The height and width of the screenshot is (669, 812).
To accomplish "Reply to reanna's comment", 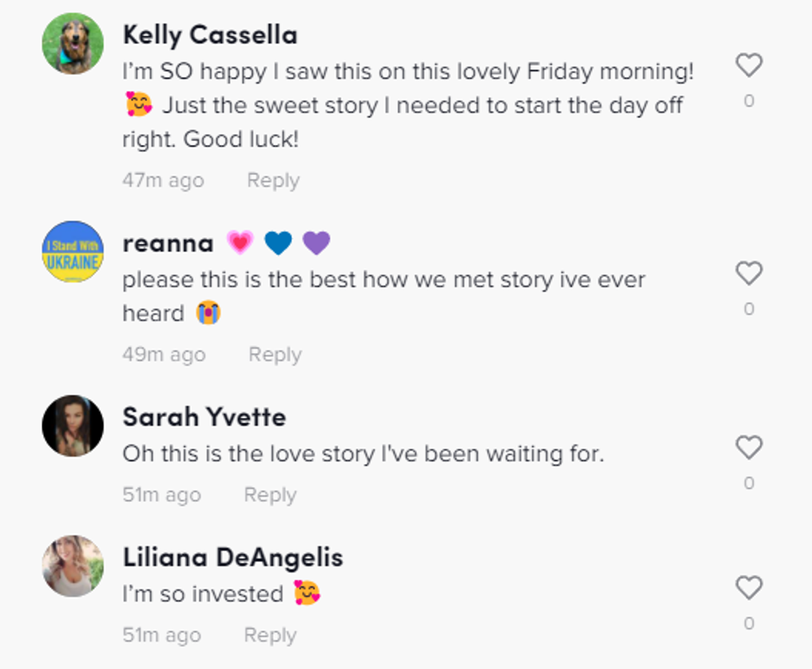I will click(274, 355).
